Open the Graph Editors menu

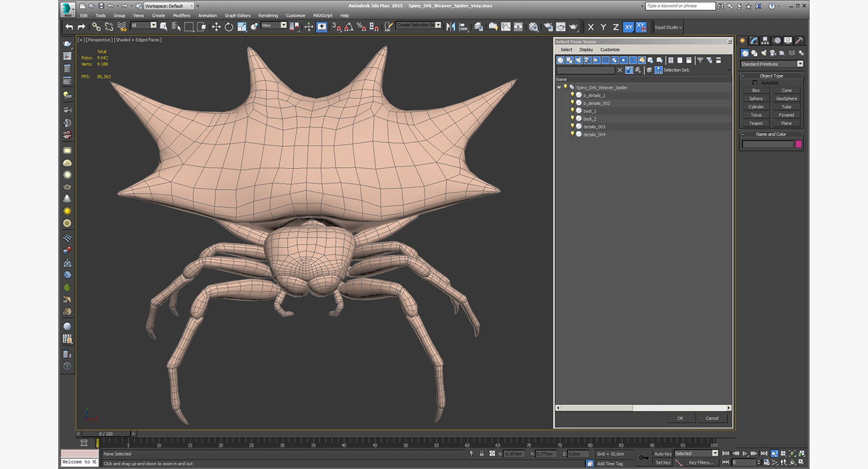click(x=237, y=15)
